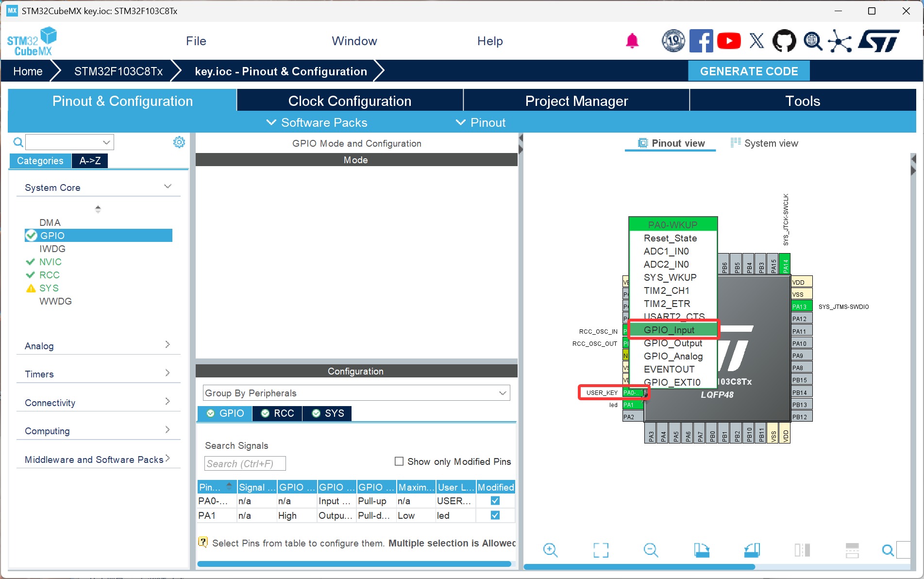Open the Window menu

coord(354,41)
